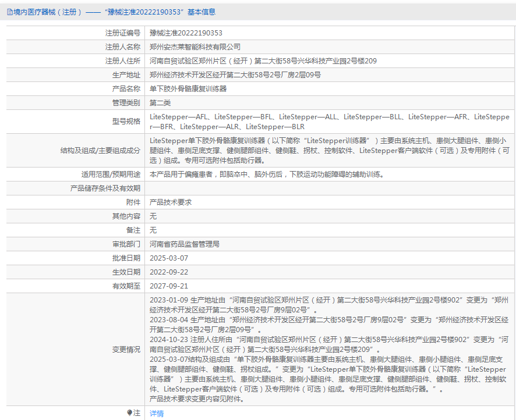The height and width of the screenshot is (420, 516).
Task: Select the 2024-10-23 注册人住所 change entry
Action: click(x=329, y=344)
